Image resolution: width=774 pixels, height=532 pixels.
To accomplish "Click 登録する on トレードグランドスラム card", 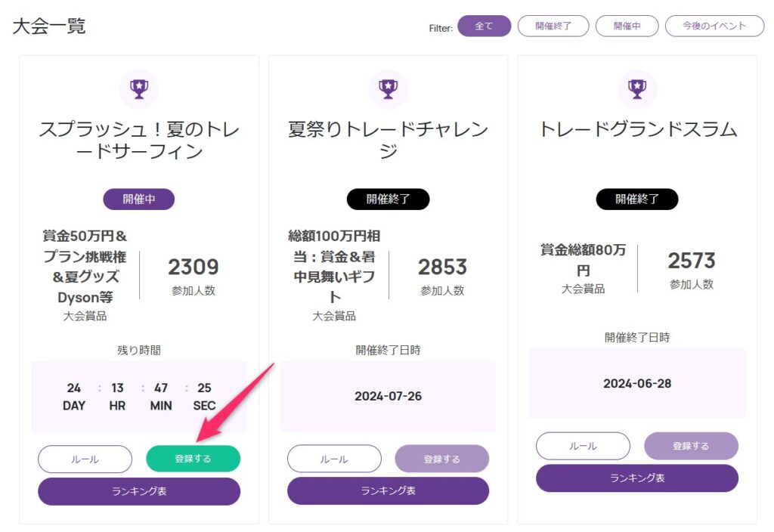I will click(x=691, y=446).
